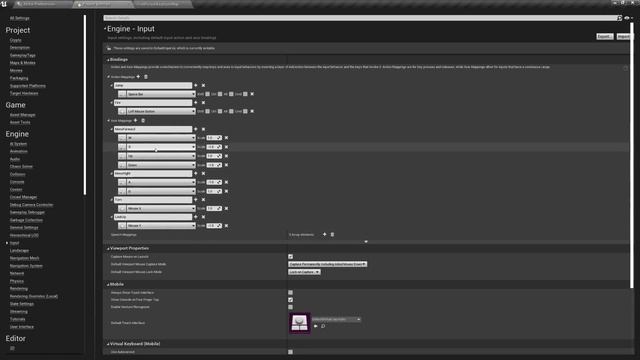The width and height of the screenshot is (640, 360).
Task: Toggle Ctrl modifier for Left Mouse Button binding
Action: tap(220, 111)
